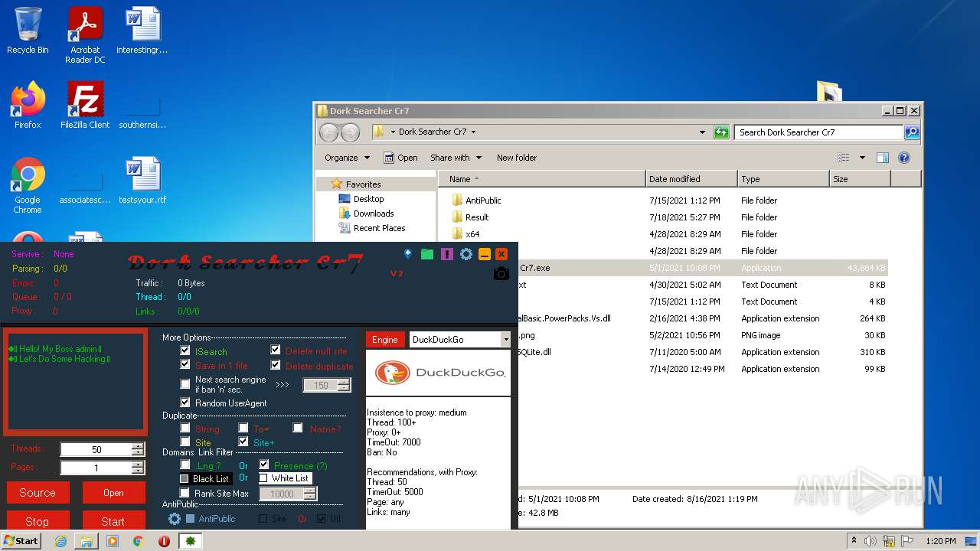980x551 pixels.
Task: Click the red Engine button
Action: click(385, 339)
